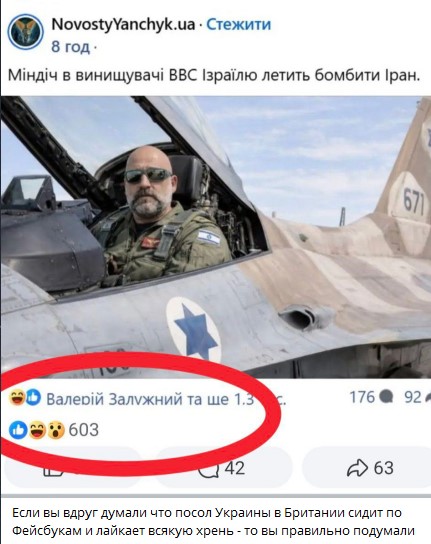Open the NovostyYanchyk.ua page name
The height and width of the screenshot is (544, 431).
pos(123,24)
